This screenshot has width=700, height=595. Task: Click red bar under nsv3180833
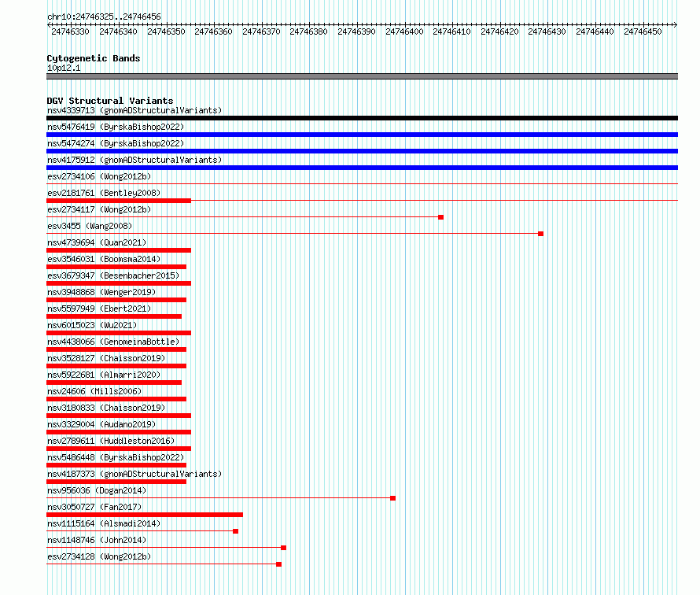(x=119, y=416)
